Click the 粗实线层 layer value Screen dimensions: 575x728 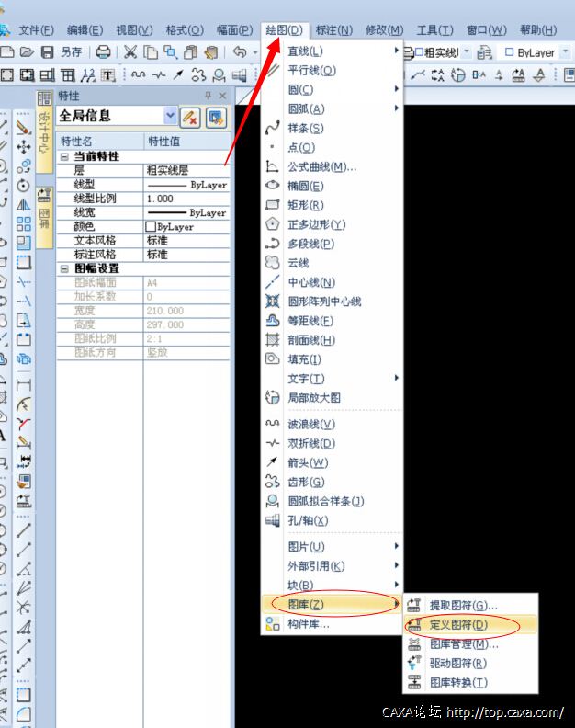click(187, 170)
